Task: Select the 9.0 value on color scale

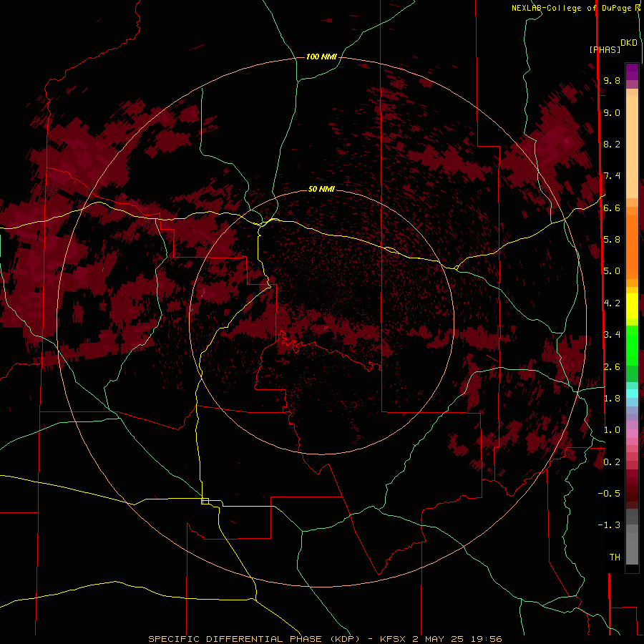Action: click(612, 112)
